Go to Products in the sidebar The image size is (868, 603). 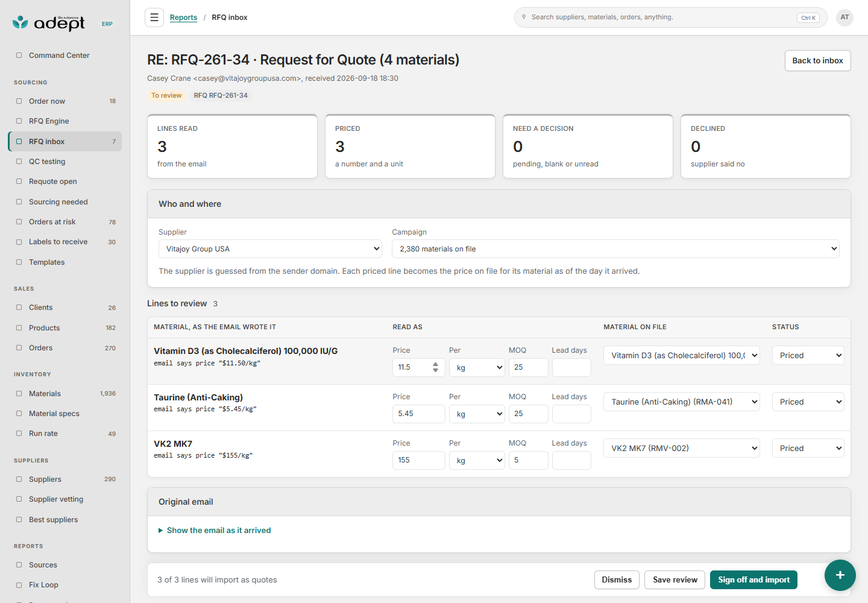point(65,328)
